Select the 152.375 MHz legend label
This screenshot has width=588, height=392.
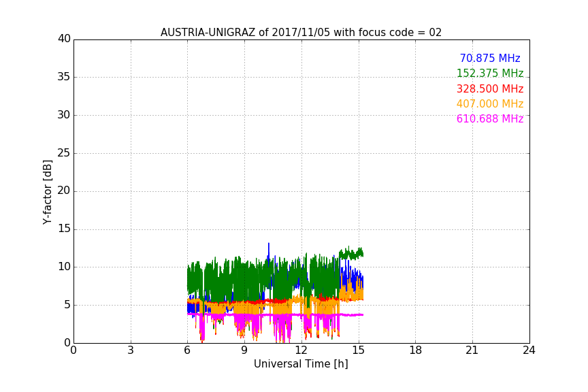[x=490, y=73]
